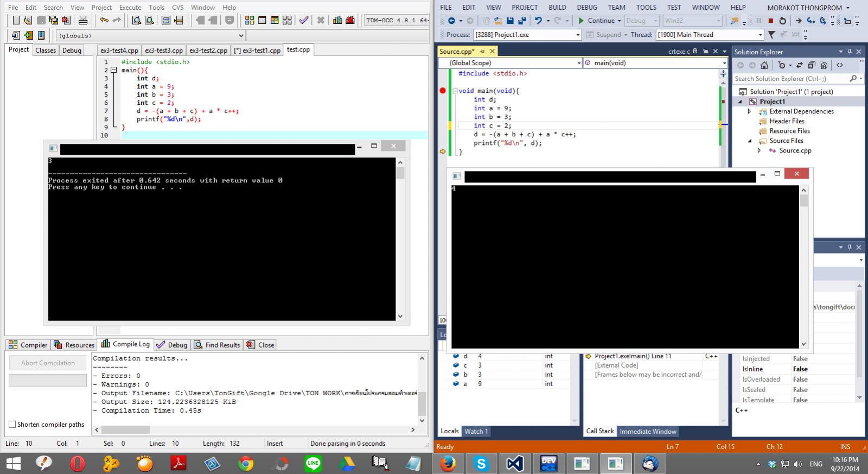Switch to Classes tab in Dev-C++
Screen dimensions: 868x474
tap(46, 50)
